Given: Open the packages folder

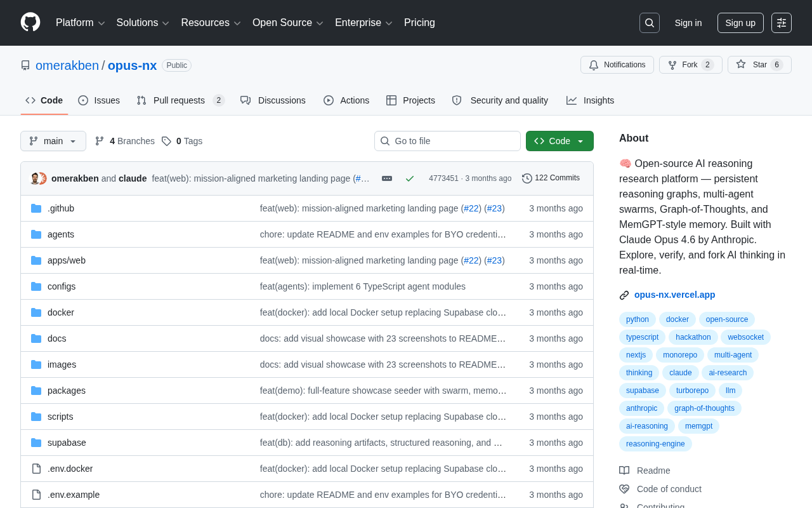Looking at the screenshot, I should coord(67,391).
